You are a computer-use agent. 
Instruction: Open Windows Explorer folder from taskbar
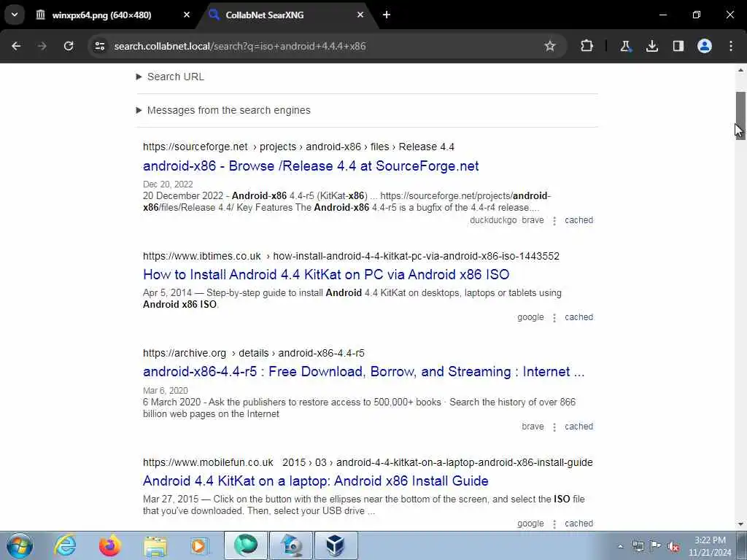coord(155,545)
